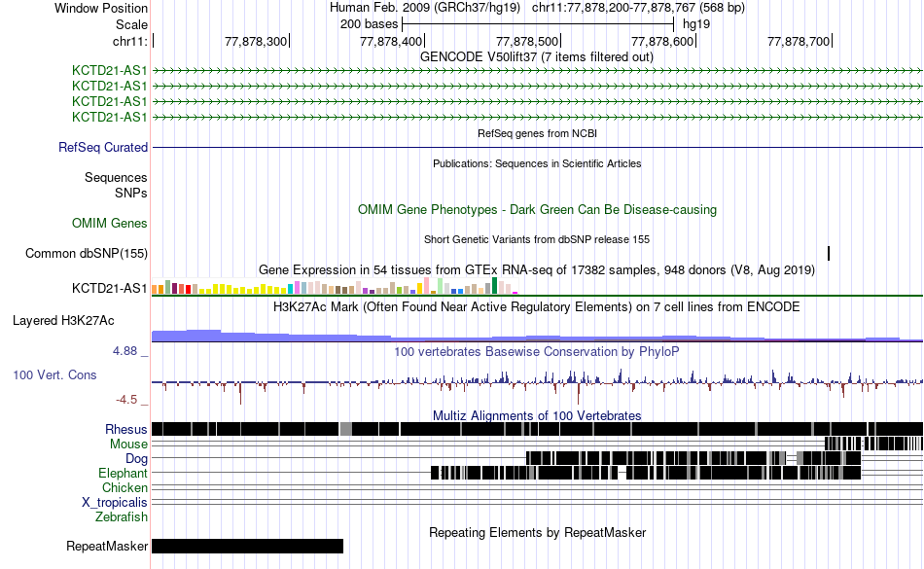
Task: Click the "hg19" label beside scale bar
Action: tap(696, 24)
